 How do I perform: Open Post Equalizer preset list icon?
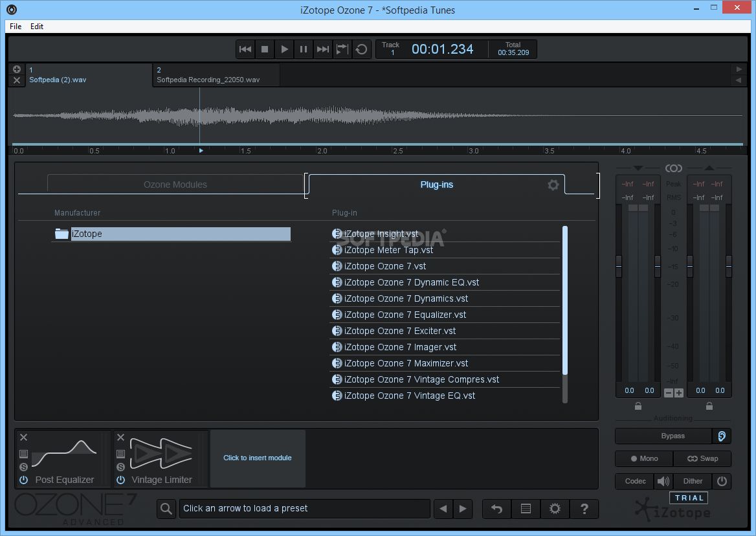(23, 454)
